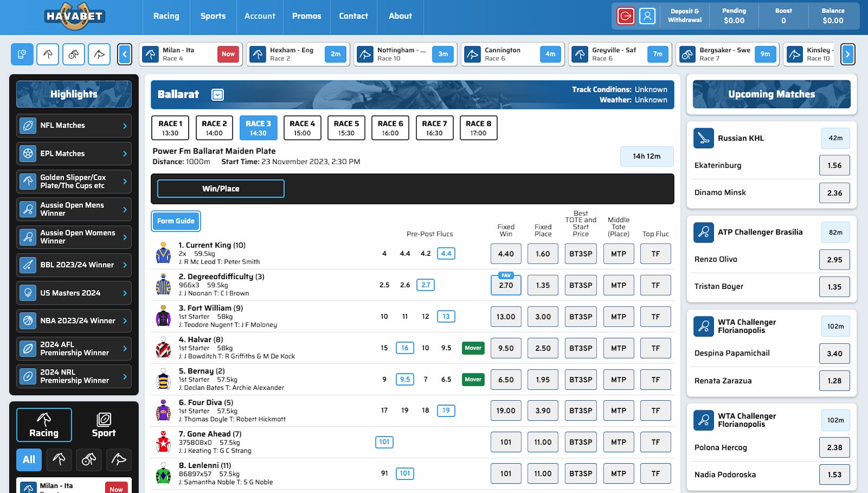Select the Win/Place bet type toggle
This screenshot has width=868, height=493.
221,188
